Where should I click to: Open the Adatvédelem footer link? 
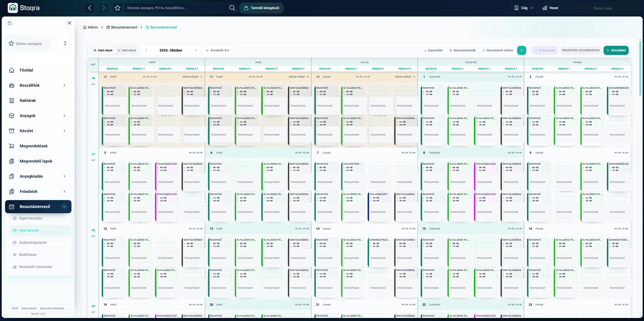pos(29,308)
